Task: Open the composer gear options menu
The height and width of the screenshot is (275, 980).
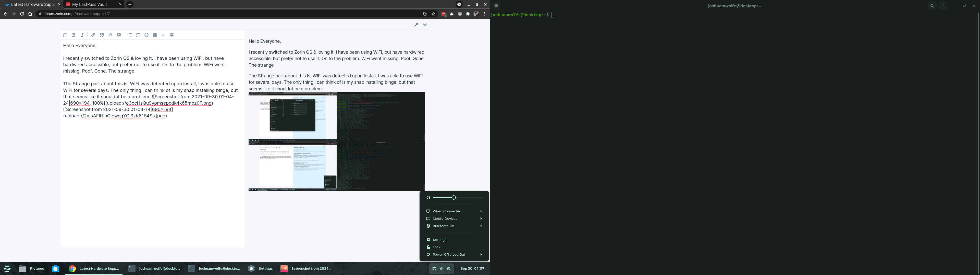Action: 172,35
